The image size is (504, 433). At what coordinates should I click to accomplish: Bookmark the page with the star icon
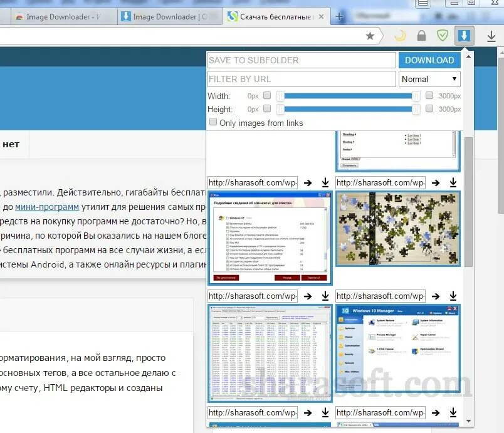(370, 36)
